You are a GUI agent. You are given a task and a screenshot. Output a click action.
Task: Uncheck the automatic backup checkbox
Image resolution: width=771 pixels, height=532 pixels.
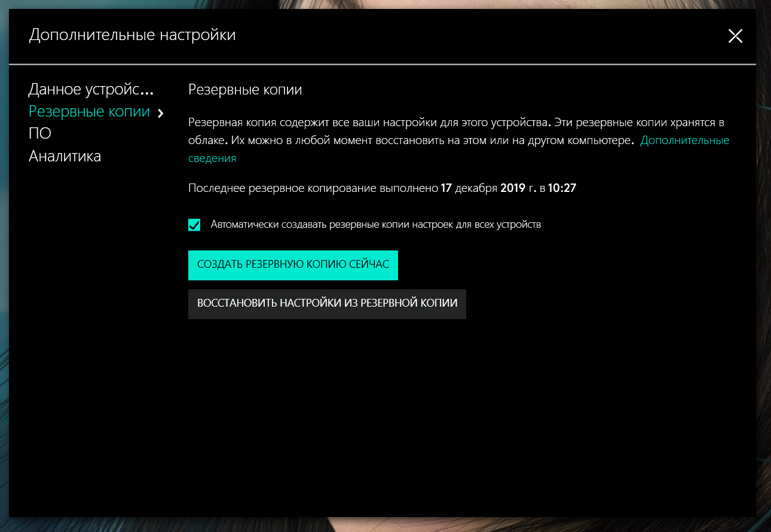click(x=194, y=225)
